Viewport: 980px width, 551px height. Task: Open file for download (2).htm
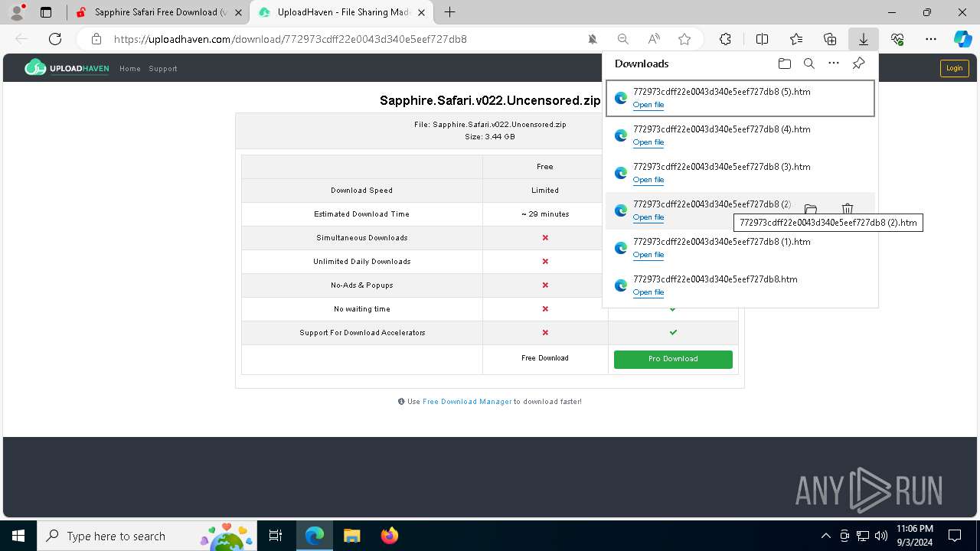[x=648, y=217]
